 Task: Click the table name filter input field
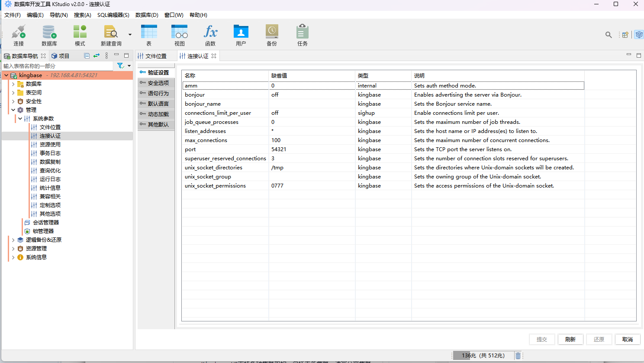tap(57, 66)
